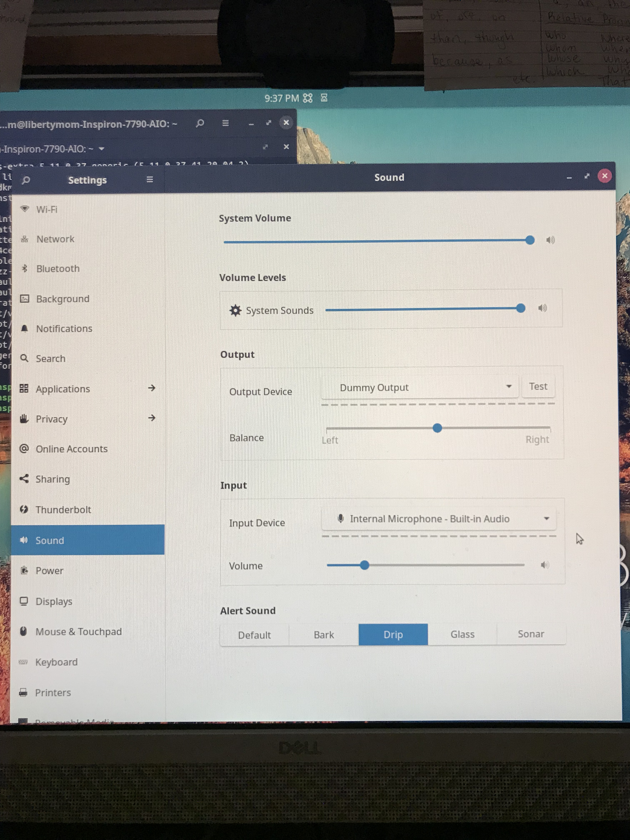Click the terminal search icon
630x840 pixels.
point(200,123)
